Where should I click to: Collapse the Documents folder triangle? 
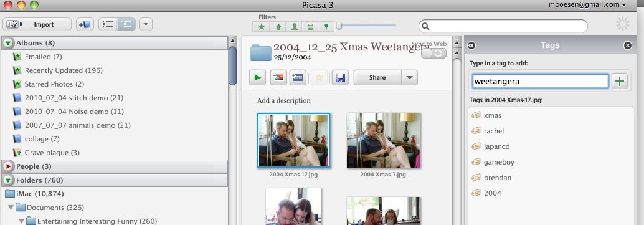point(11,208)
